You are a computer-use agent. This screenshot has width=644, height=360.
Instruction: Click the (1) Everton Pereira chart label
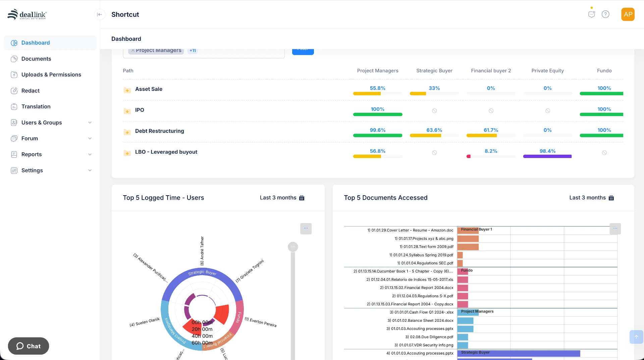pyautogui.click(x=261, y=322)
